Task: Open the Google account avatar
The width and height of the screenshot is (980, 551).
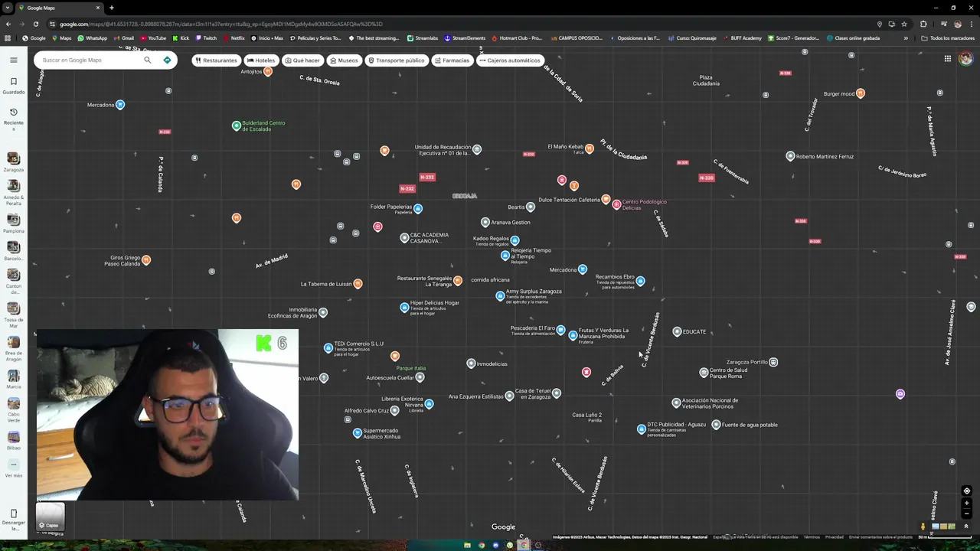Action: click(x=965, y=59)
